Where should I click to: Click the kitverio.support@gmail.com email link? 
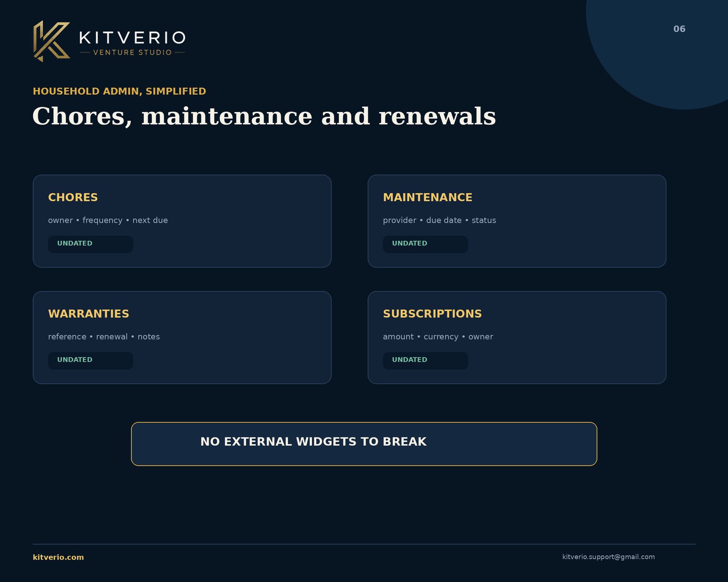pos(609,557)
